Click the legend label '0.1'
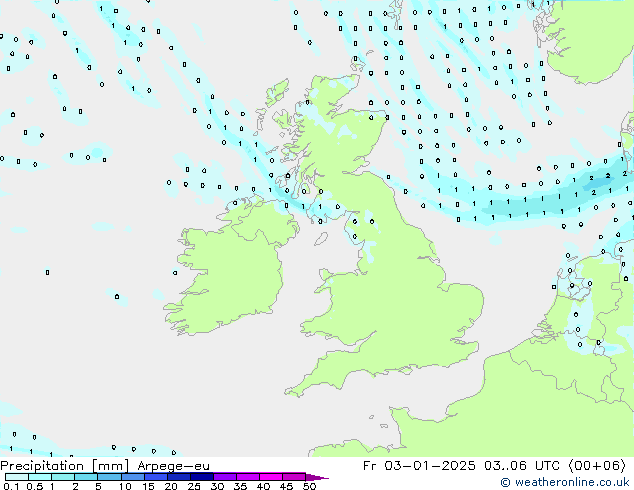634x490 pixels. pyautogui.click(x=11, y=486)
